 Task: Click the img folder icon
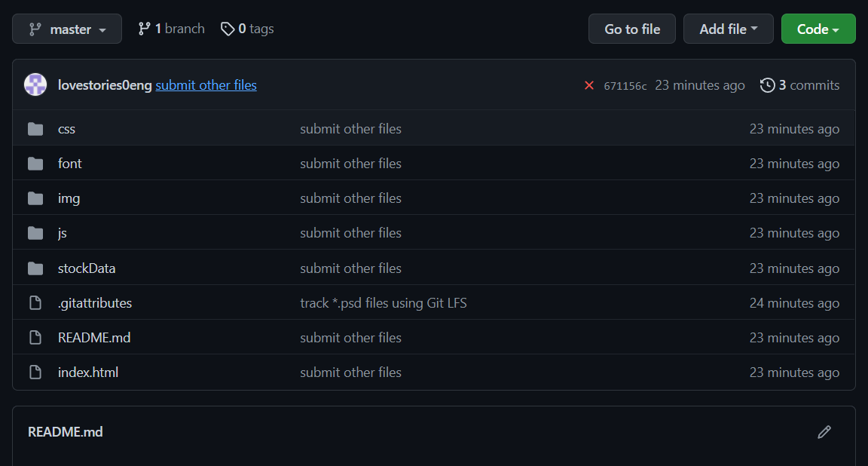point(35,198)
